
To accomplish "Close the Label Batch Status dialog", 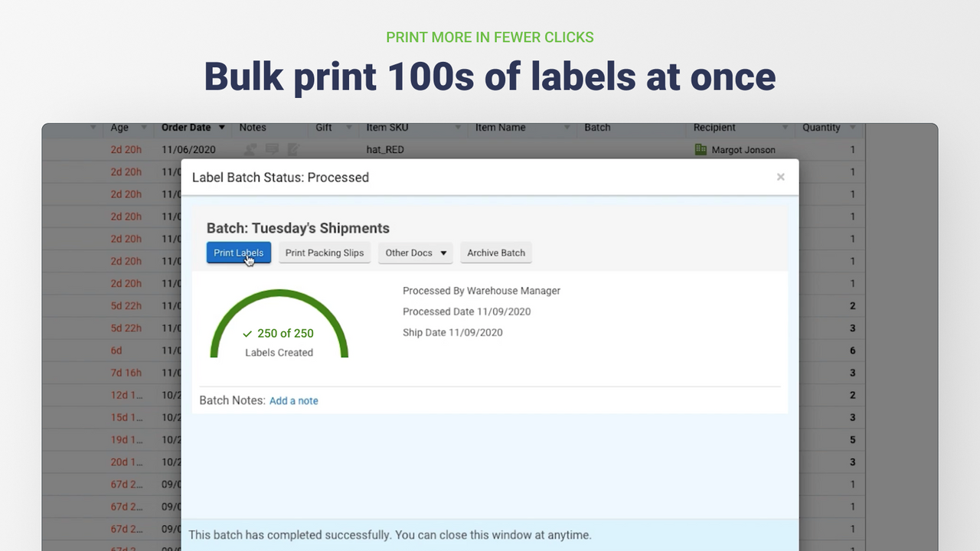I will click(x=780, y=177).
